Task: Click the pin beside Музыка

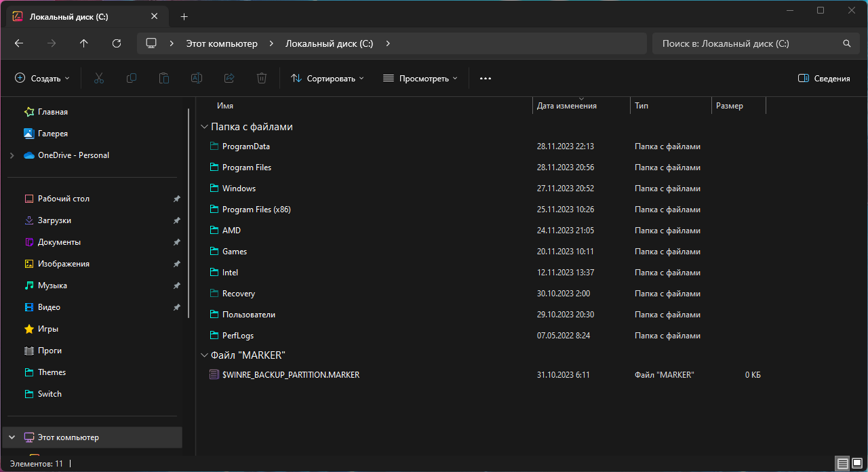Action: (x=176, y=286)
